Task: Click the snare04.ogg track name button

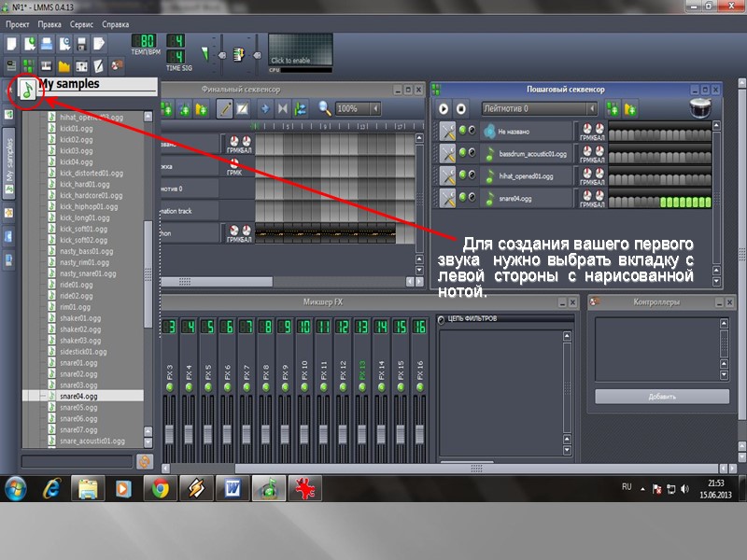Action: [x=526, y=199]
